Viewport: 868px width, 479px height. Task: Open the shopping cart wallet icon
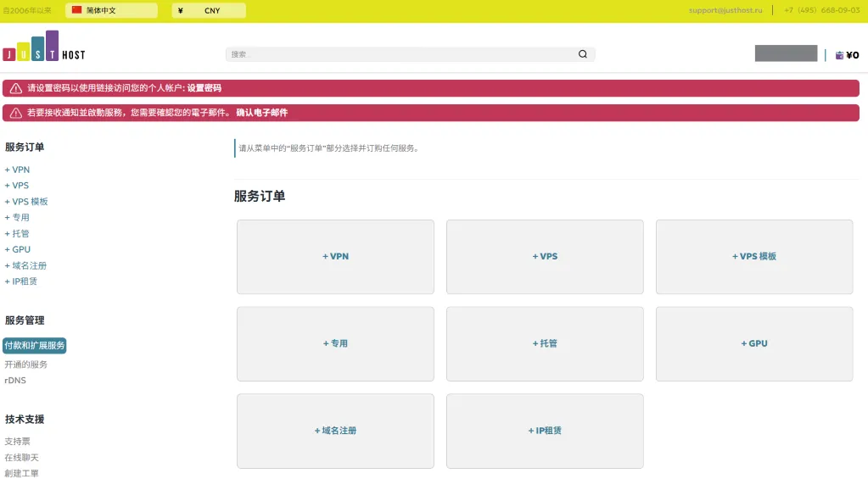pos(839,55)
